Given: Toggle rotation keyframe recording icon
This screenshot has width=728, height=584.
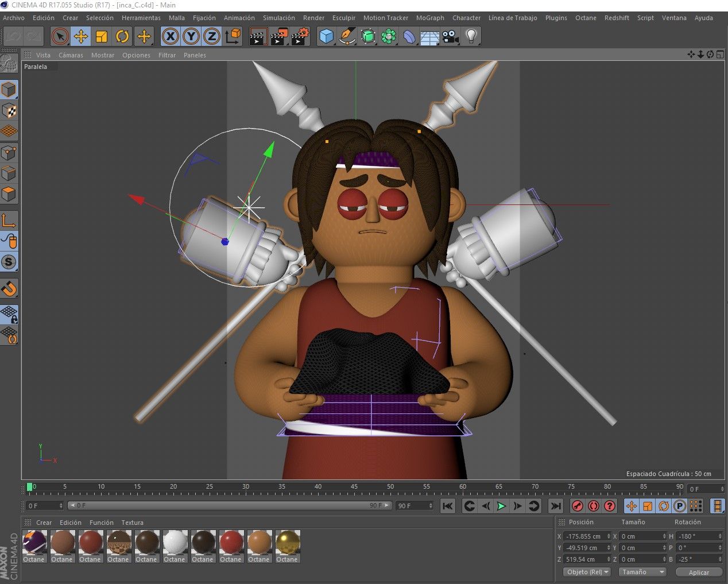Looking at the screenshot, I should coord(664,506).
